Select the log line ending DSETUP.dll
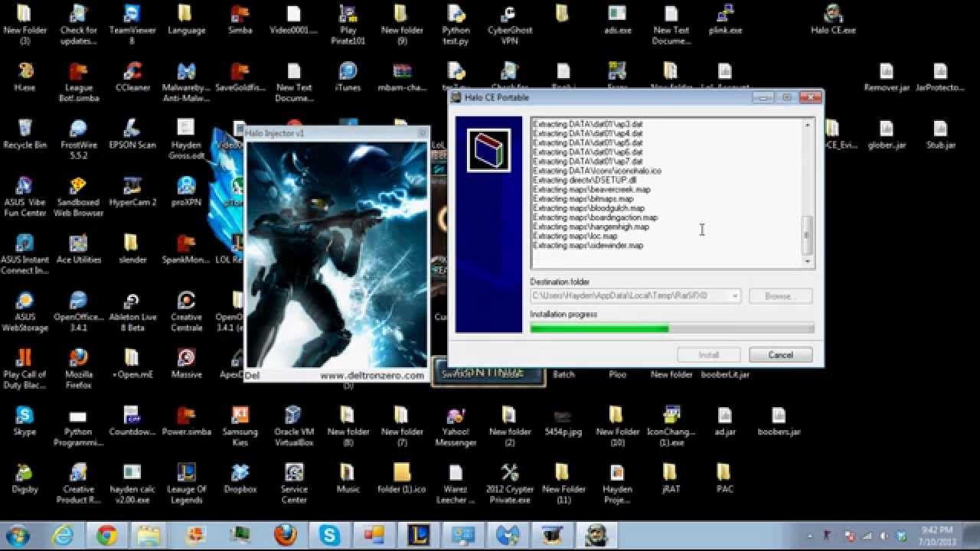Screen dimensions: 980x551 point(584,181)
